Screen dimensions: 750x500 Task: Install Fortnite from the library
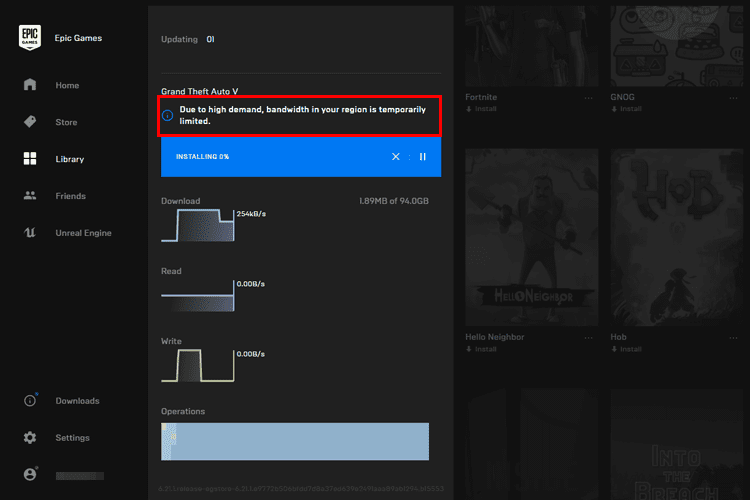coord(481,109)
